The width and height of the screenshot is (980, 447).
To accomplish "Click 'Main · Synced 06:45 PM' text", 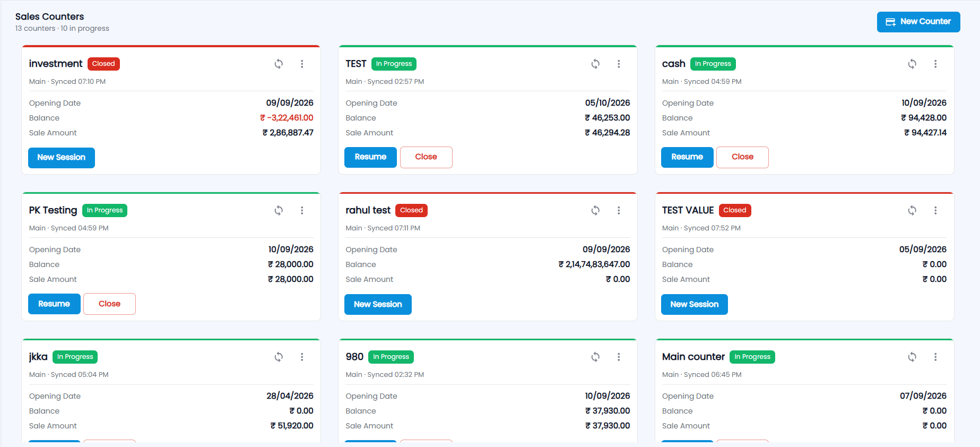I will coord(701,375).
